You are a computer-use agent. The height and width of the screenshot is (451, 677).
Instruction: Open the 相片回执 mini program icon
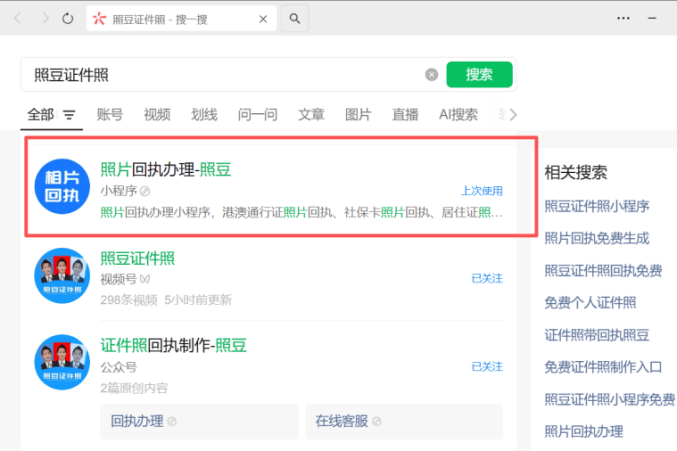(62, 186)
